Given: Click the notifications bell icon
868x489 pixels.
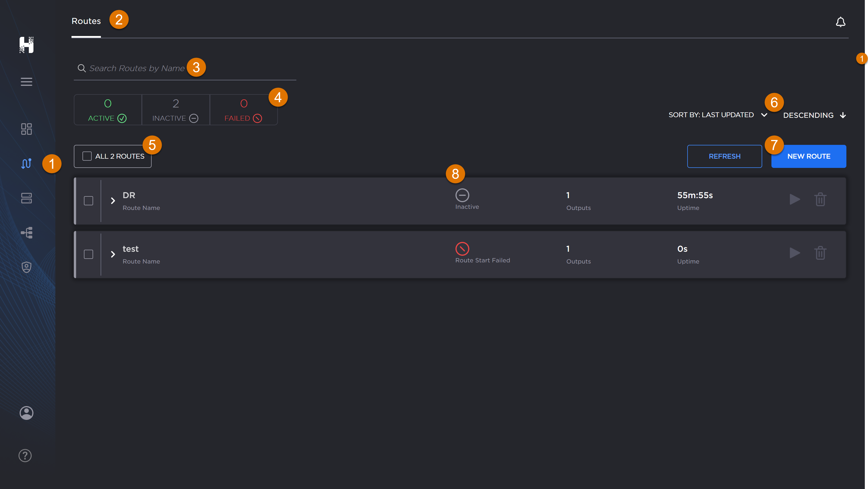Looking at the screenshot, I should click(840, 22).
